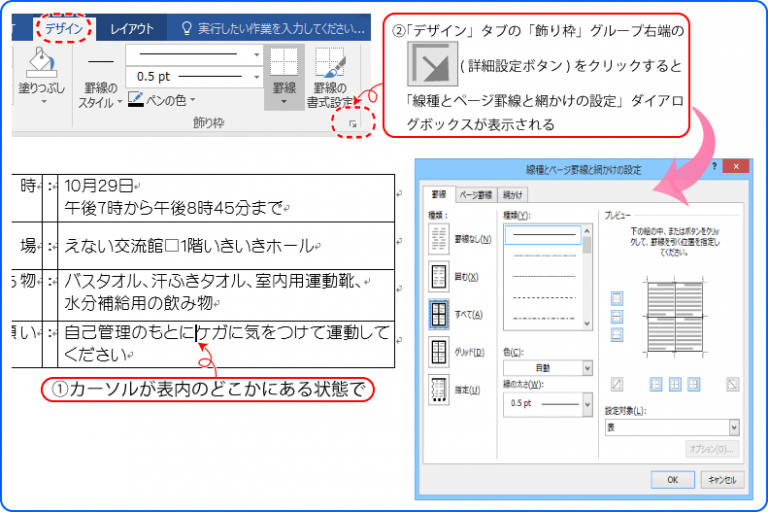Open the 線の太さ 0.5 pt dropdown in dialog
The width and height of the screenshot is (768, 512).
[548, 404]
